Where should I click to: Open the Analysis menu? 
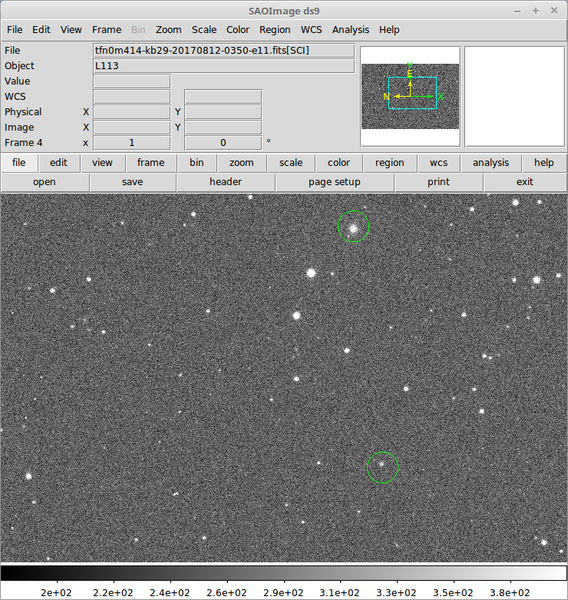pyautogui.click(x=350, y=29)
